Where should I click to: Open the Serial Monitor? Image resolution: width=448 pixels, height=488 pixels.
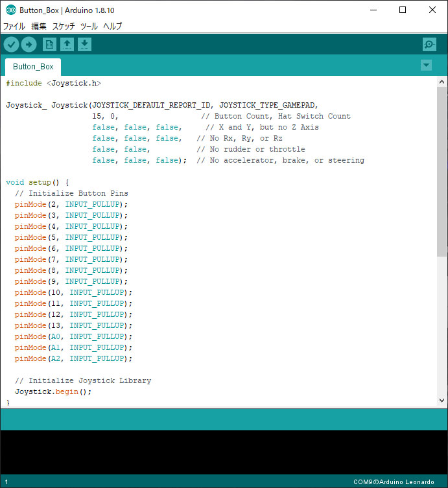pos(429,44)
